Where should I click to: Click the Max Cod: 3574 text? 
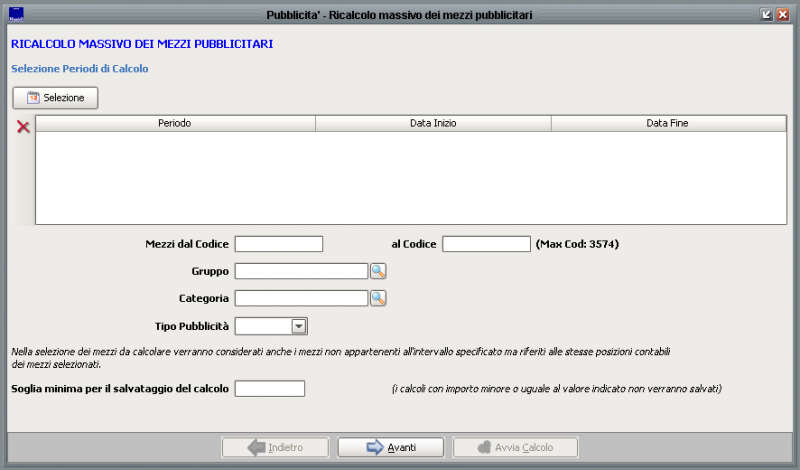577,244
